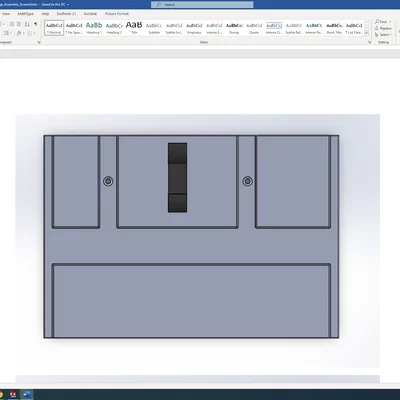Click the Sort icon
This screenshot has height=400, width=400.
coord(27,24)
